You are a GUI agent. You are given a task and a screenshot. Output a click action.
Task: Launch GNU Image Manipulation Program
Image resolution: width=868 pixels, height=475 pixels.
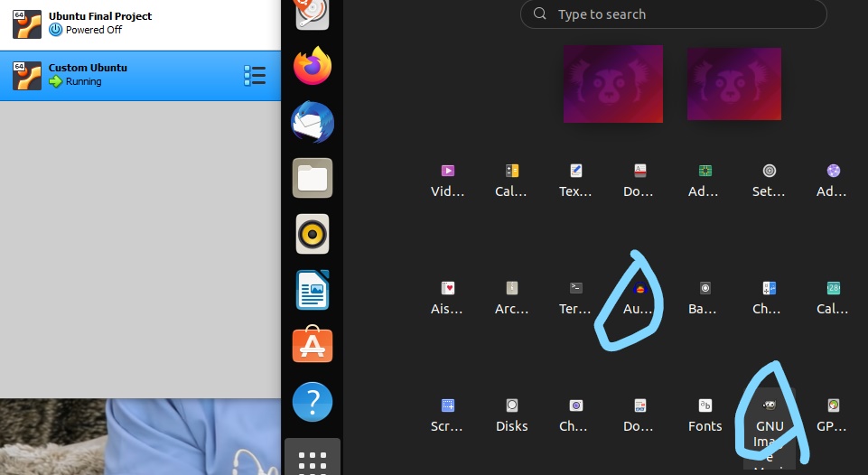coord(770,429)
